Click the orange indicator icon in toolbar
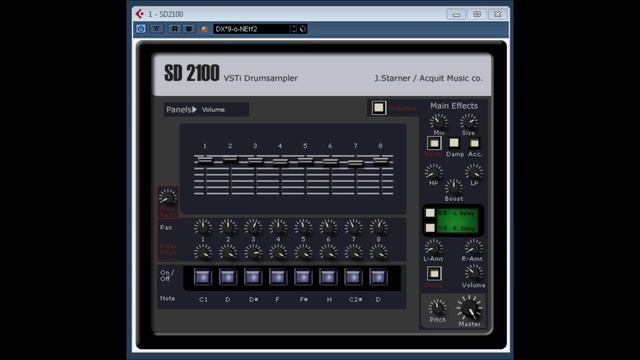Image resolution: width=640 pixels, height=360 pixels. 204,29
